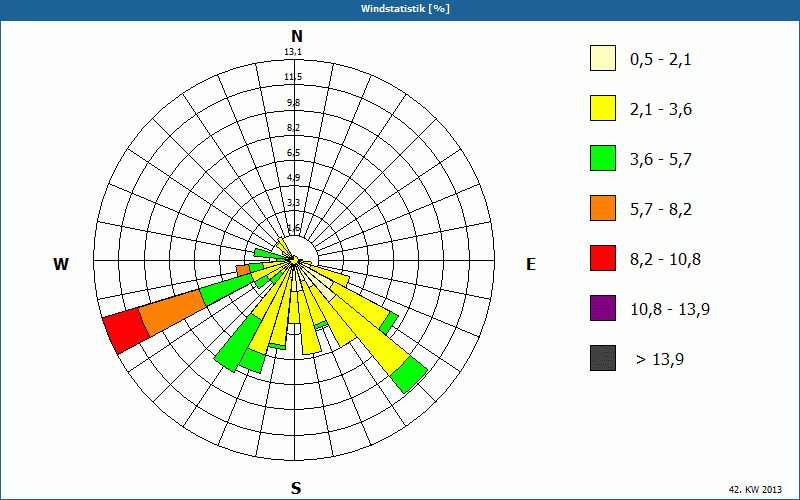Click the legend label '8,2 - 10,8'
The image size is (800, 500).
tap(665, 260)
